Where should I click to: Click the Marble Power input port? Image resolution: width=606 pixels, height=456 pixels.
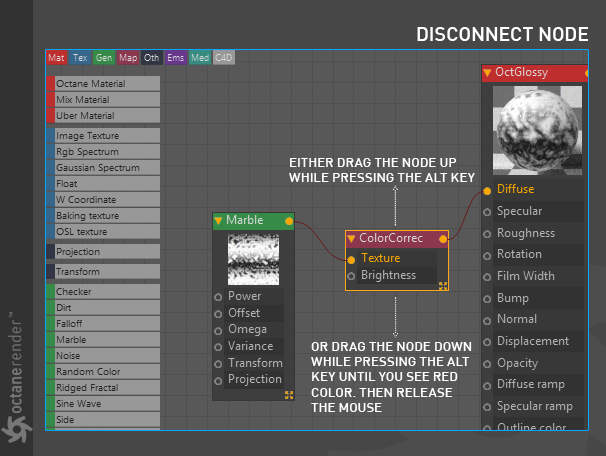coord(218,297)
